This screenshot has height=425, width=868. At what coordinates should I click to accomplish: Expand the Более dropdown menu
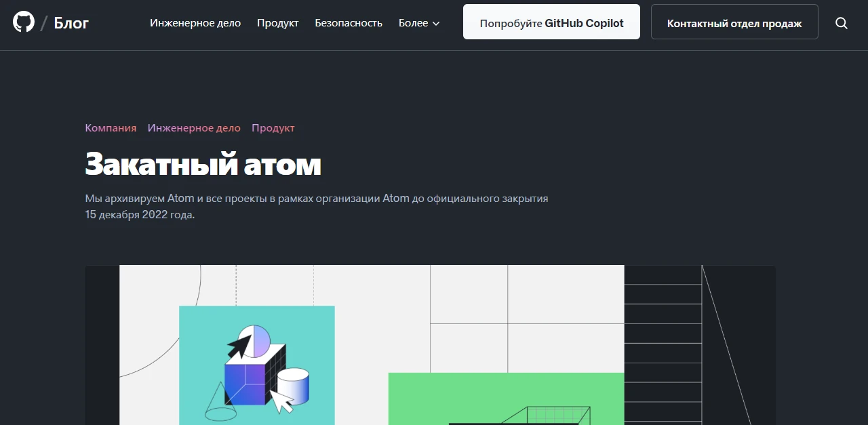[419, 23]
